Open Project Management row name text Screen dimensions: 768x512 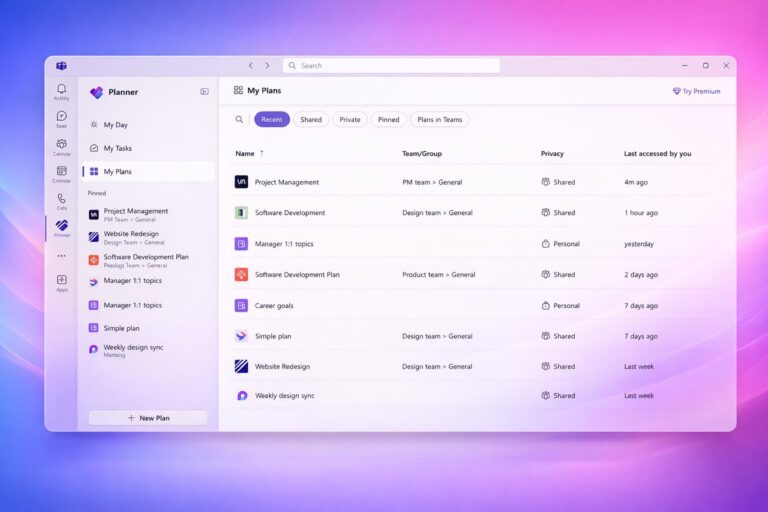287,182
